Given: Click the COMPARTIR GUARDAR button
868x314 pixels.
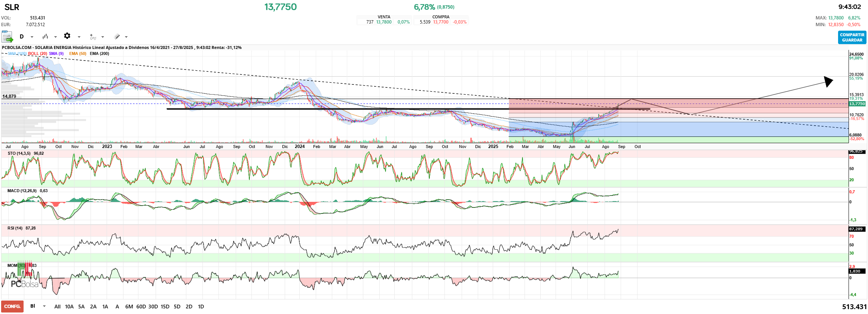Looking at the screenshot, I should (x=852, y=37).
